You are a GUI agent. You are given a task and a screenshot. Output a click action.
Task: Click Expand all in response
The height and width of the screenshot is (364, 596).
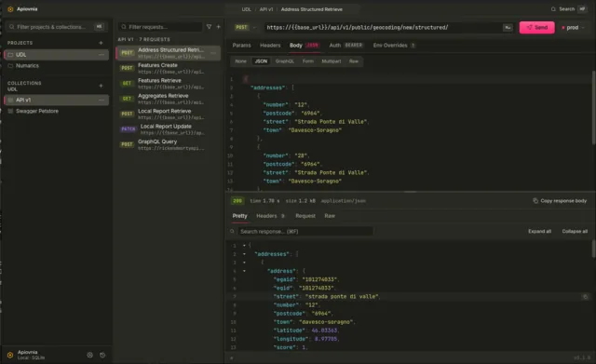click(539, 232)
